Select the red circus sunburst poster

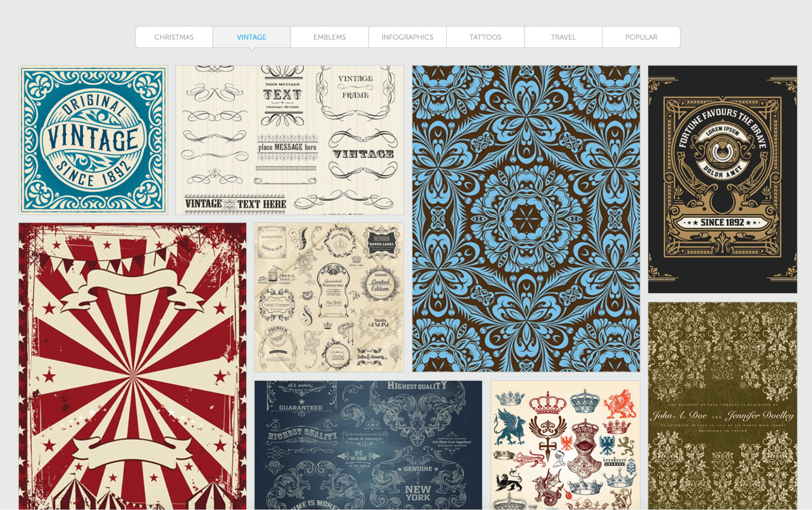coord(132,366)
